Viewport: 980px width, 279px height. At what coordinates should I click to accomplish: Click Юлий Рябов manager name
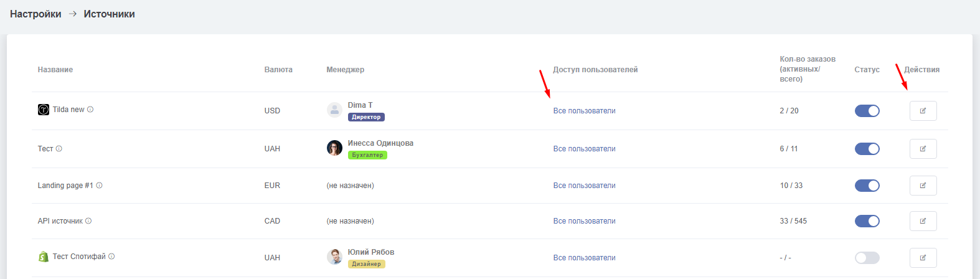tap(370, 252)
